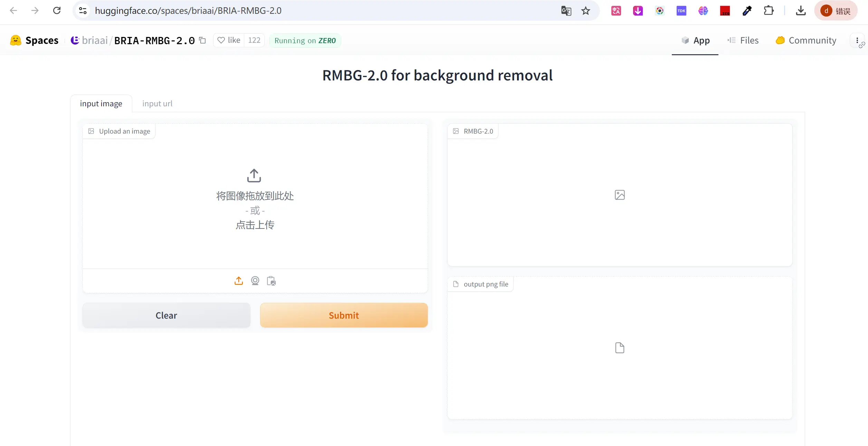Screen dimensions: 868x446
Task: Click the upload arrow icon in input toolbar
Action: coord(238,280)
